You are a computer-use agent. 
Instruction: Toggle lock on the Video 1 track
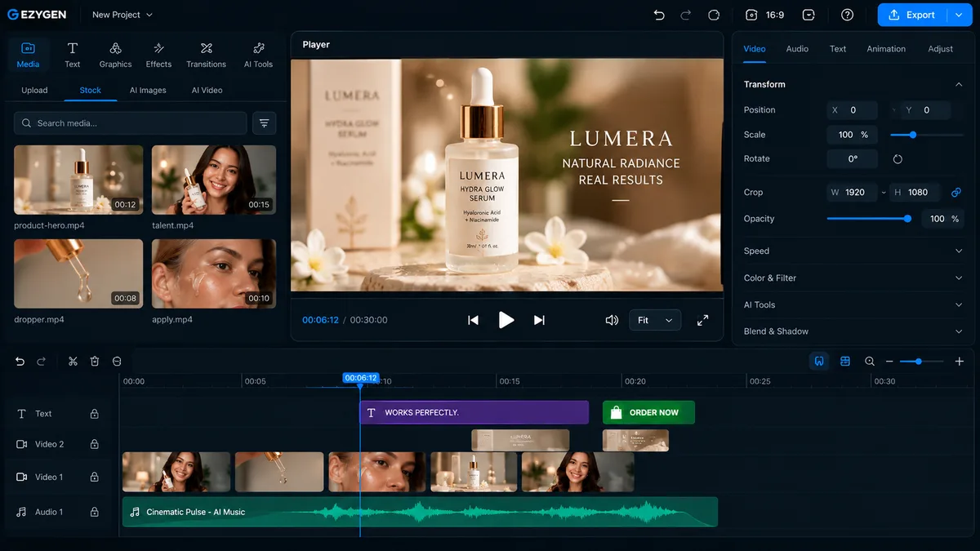click(x=94, y=477)
